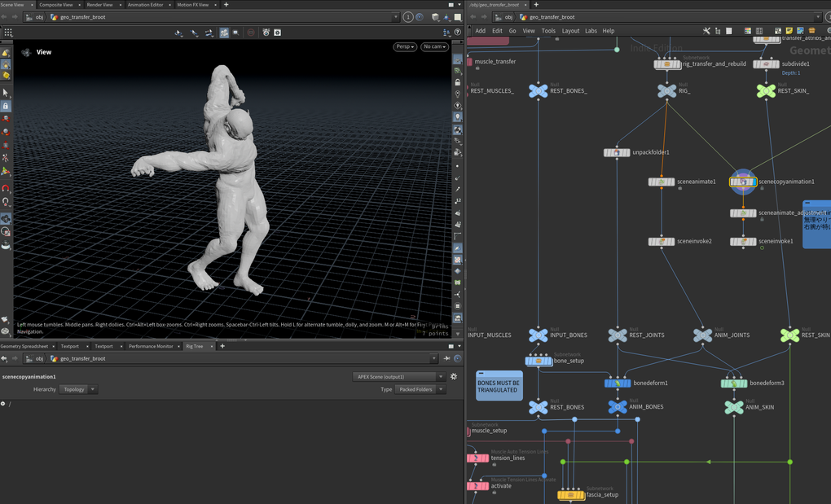Click the sticky note icon in network toolbar
The height and width of the screenshot is (504, 831).
coord(789,31)
